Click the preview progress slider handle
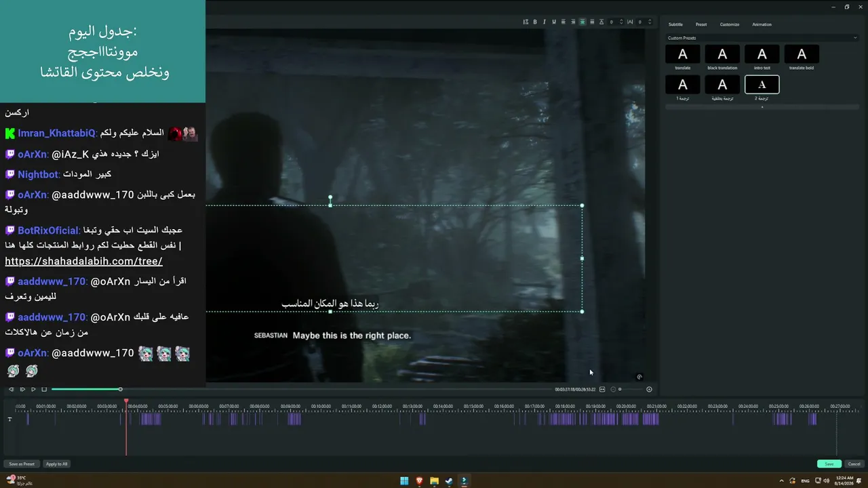 pos(120,389)
